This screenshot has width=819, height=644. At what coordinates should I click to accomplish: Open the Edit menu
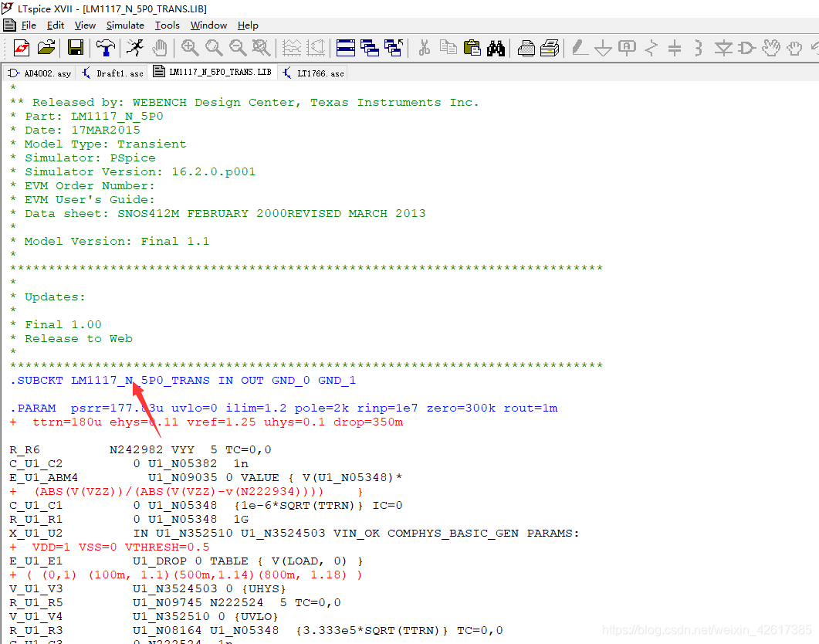[x=56, y=25]
